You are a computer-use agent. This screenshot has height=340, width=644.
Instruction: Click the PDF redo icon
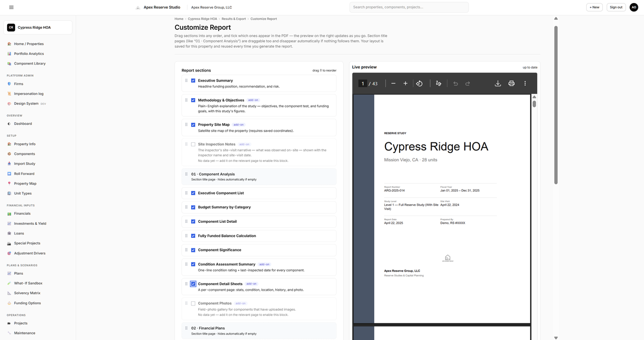click(467, 83)
